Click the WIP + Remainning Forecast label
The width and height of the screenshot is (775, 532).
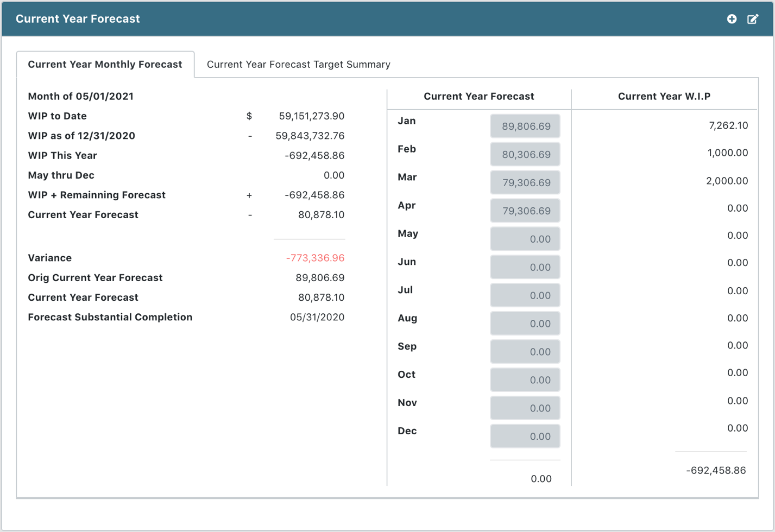(x=97, y=195)
